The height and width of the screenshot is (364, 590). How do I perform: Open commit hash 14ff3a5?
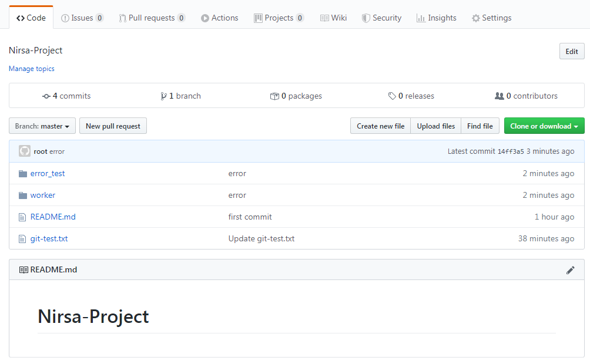coord(511,151)
